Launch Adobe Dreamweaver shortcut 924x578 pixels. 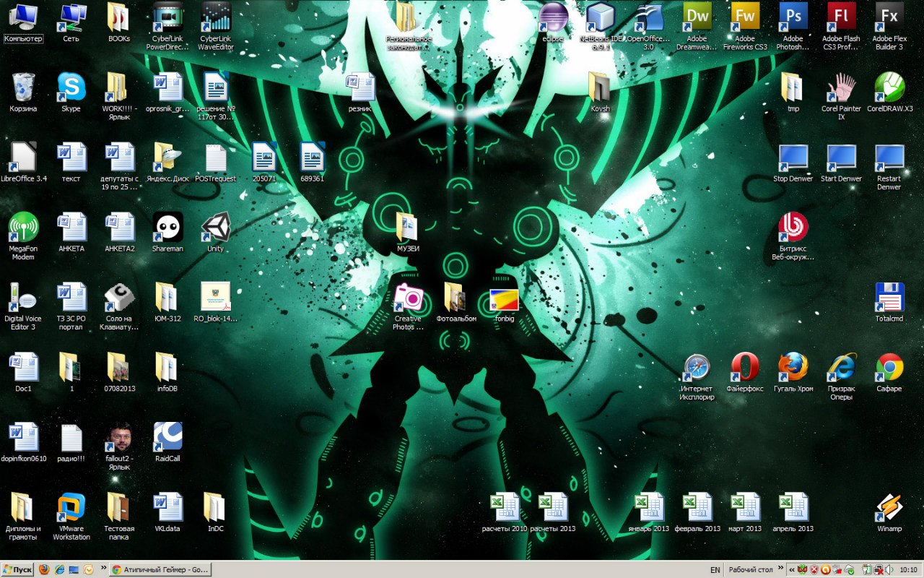coord(697,27)
